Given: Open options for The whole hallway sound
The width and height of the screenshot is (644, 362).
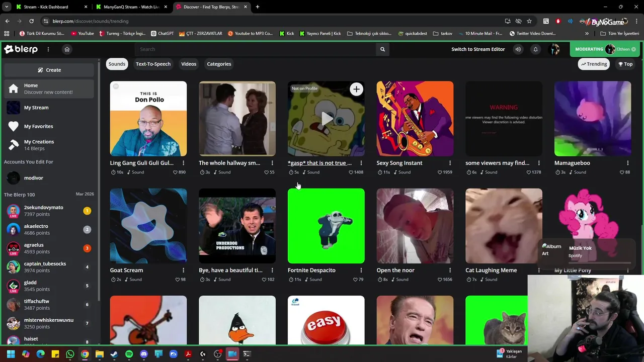Looking at the screenshot, I should pyautogui.click(x=272, y=163).
